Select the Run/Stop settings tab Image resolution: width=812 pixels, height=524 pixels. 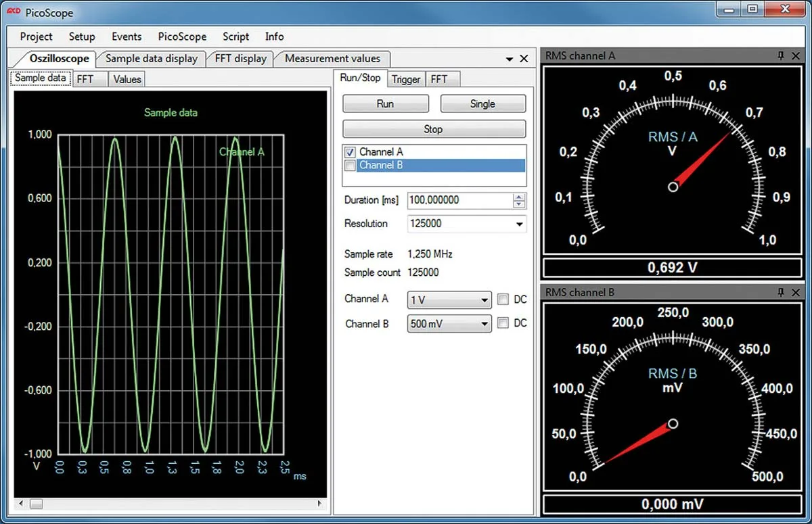tap(361, 78)
